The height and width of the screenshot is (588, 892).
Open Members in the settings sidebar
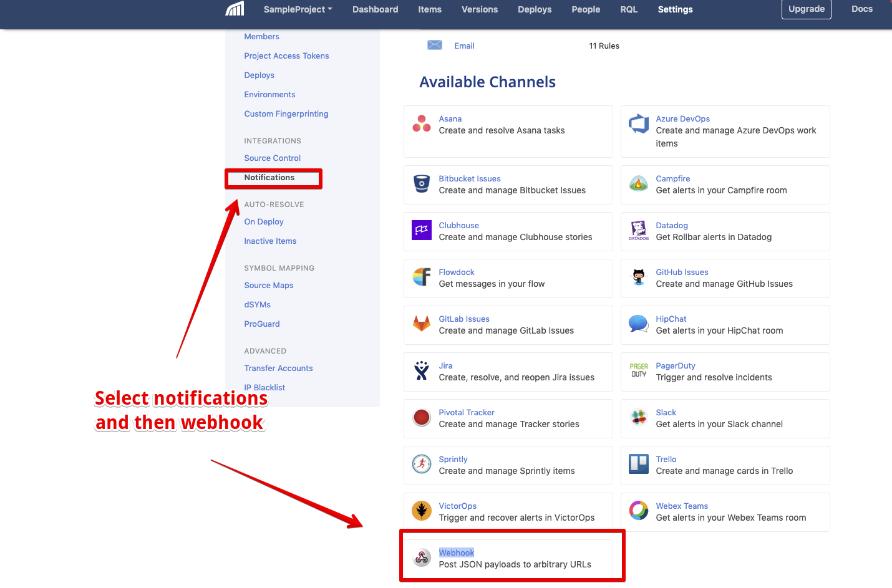click(x=261, y=37)
